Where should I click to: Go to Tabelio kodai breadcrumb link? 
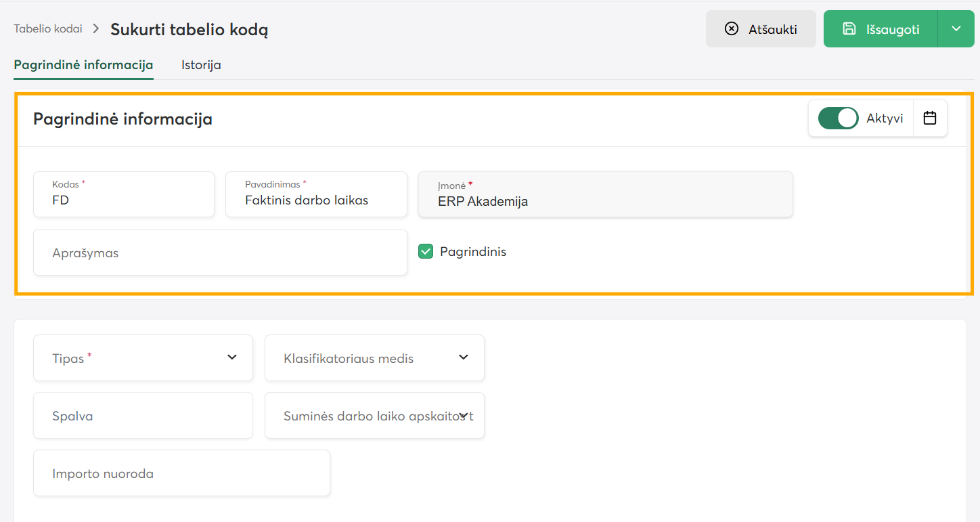tap(48, 28)
